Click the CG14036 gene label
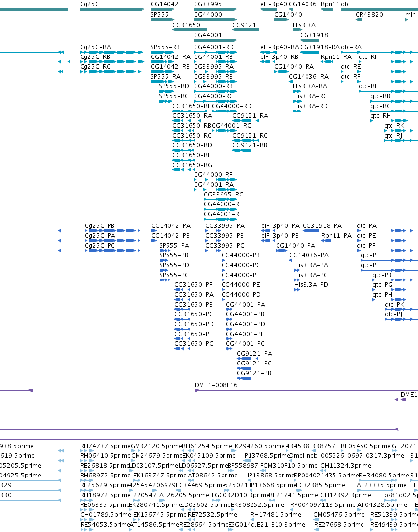The height and width of the screenshot is (532, 418). pyautogui.click(x=303, y=4)
